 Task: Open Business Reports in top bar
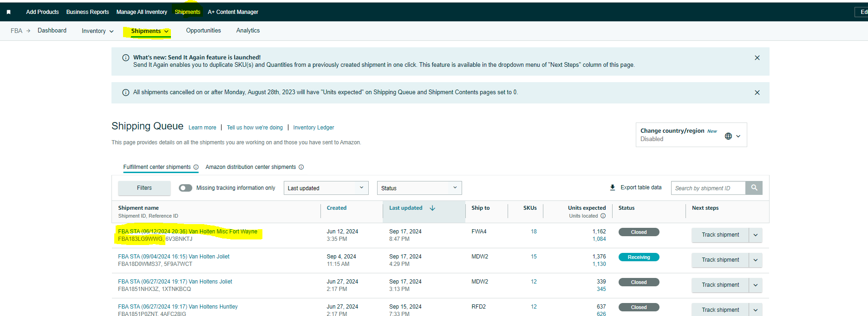click(88, 12)
